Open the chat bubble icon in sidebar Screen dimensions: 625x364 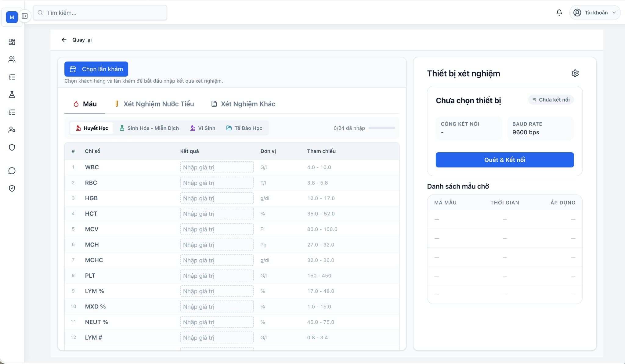[x=12, y=171]
